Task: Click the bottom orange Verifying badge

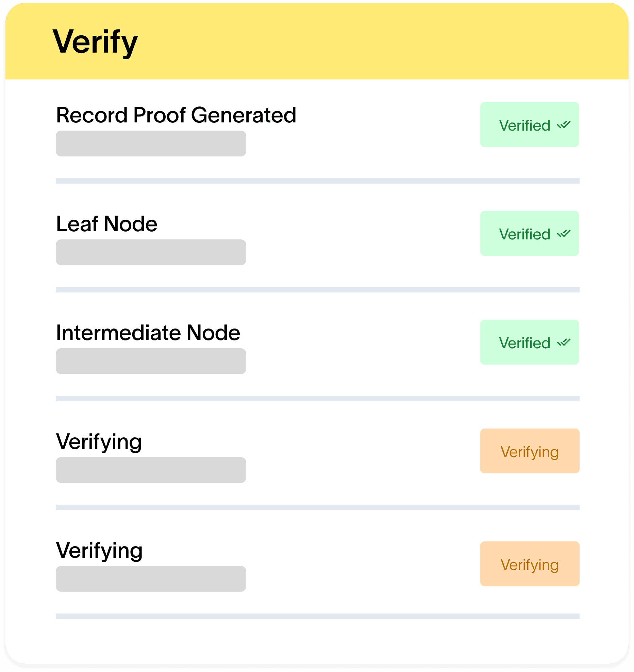Action: pyautogui.click(x=530, y=564)
